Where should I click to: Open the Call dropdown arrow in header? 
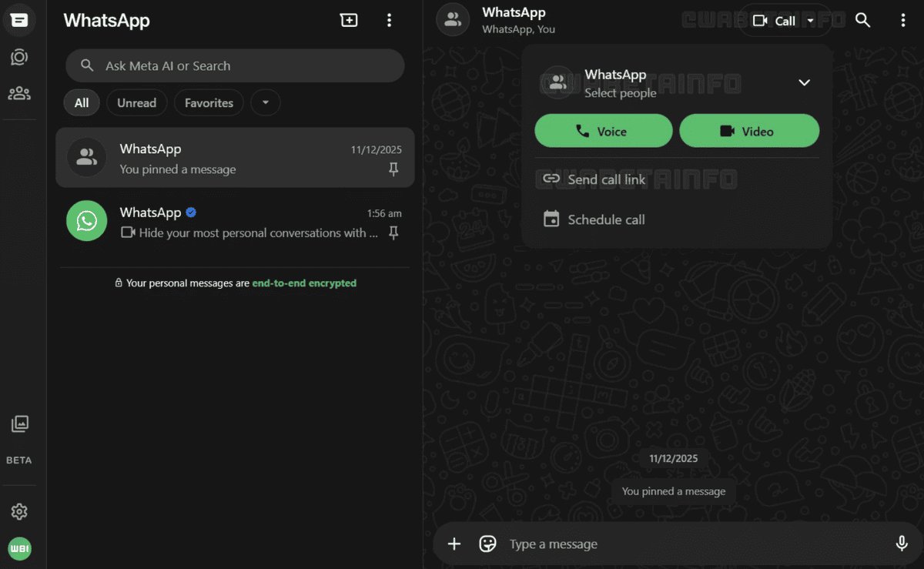click(811, 21)
